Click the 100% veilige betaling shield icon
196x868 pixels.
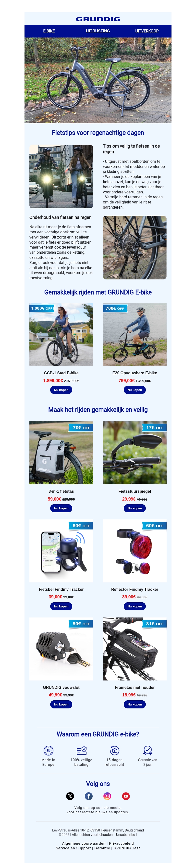(82, 750)
